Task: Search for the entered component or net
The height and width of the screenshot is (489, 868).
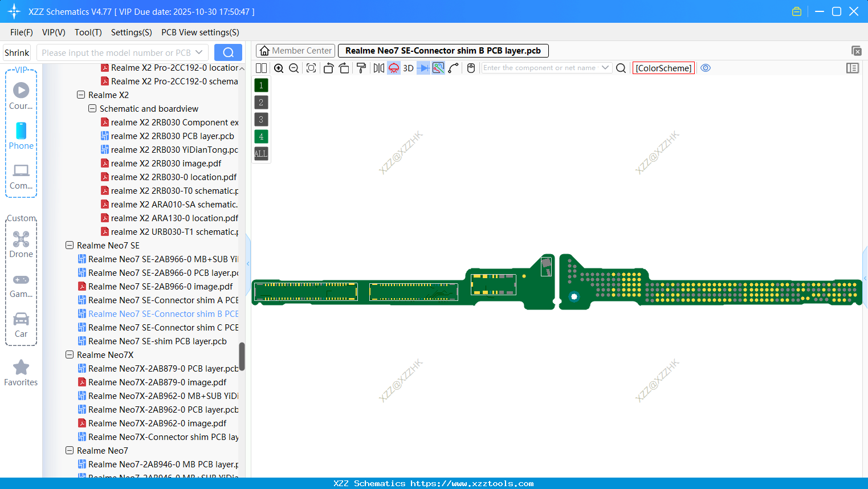Action: tap(621, 68)
